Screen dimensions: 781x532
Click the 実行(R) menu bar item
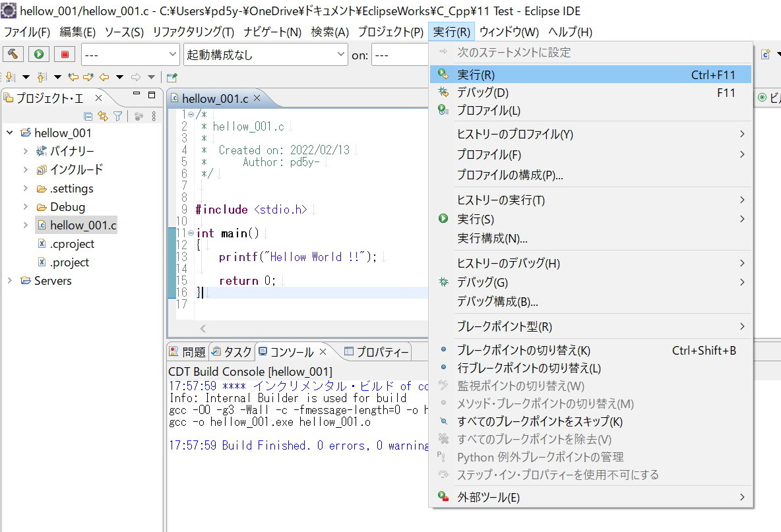451,32
